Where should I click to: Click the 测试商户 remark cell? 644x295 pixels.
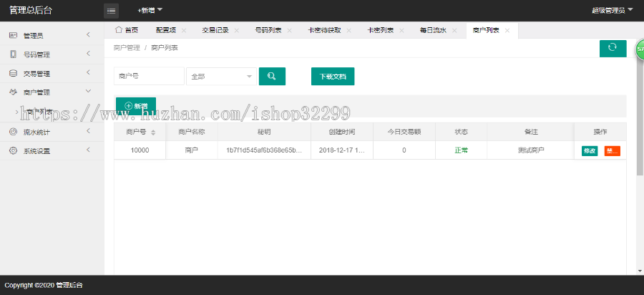point(531,150)
